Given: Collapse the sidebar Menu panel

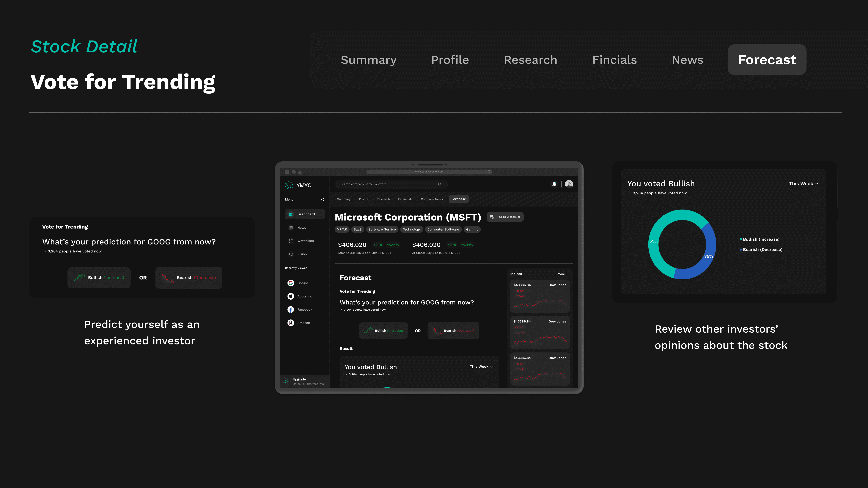Looking at the screenshot, I should coord(322,199).
